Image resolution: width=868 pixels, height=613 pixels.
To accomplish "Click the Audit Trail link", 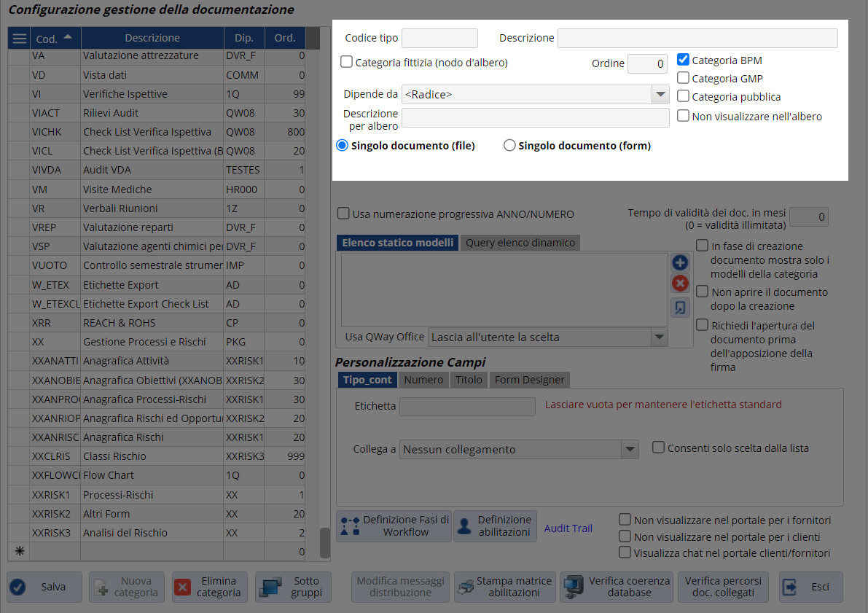I will [x=568, y=528].
